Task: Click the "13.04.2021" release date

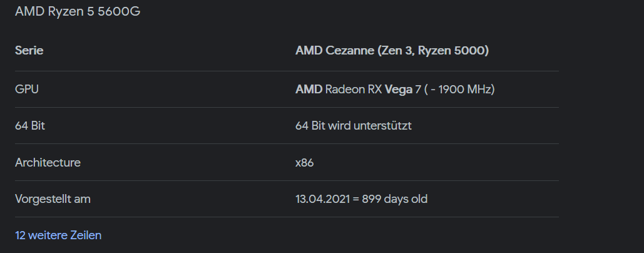Action: click(322, 199)
